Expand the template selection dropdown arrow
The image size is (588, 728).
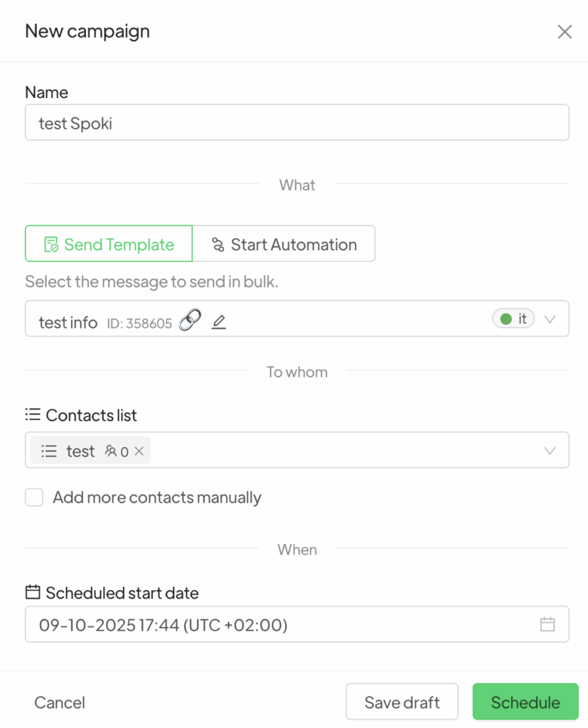[x=550, y=320]
